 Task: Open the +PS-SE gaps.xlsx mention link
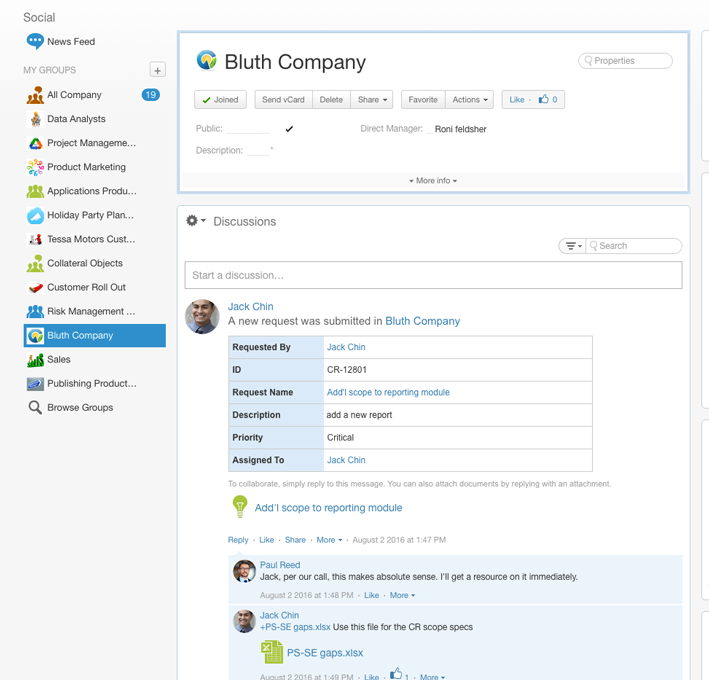point(295,627)
